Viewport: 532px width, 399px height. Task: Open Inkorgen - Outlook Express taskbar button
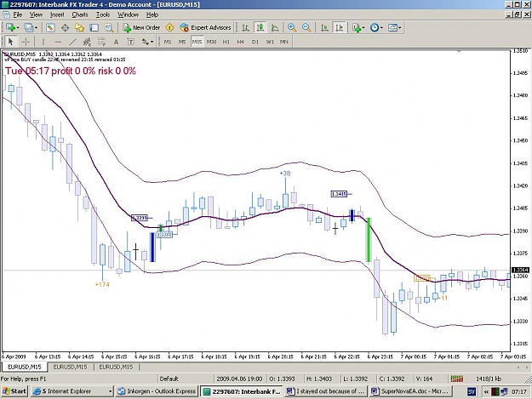(157, 391)
